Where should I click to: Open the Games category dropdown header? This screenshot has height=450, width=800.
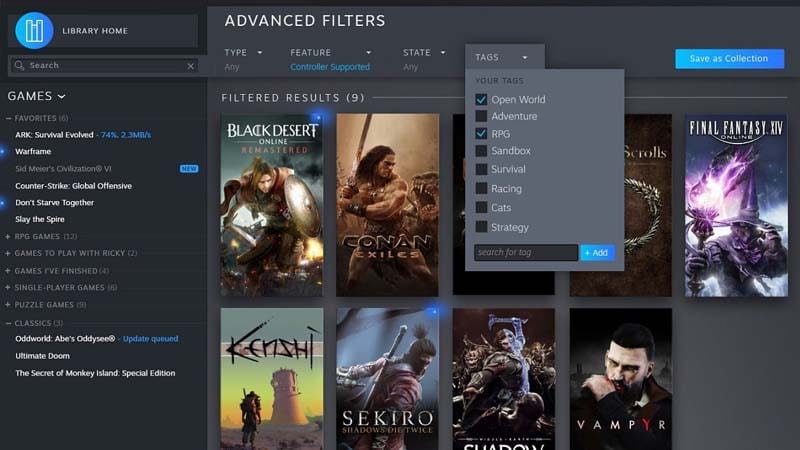[37, 96]
